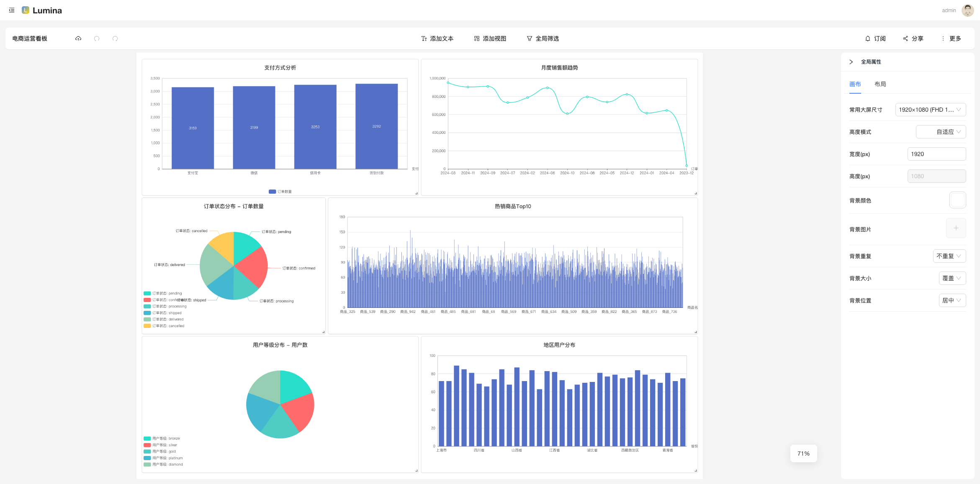Click the 订阅 bell button

(875, 38)
